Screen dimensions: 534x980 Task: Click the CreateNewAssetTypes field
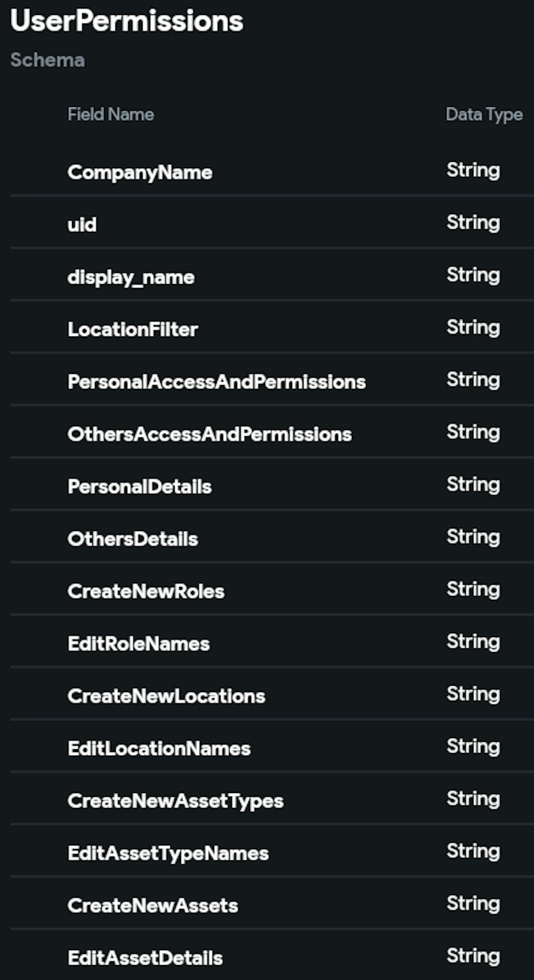(175, 801)
